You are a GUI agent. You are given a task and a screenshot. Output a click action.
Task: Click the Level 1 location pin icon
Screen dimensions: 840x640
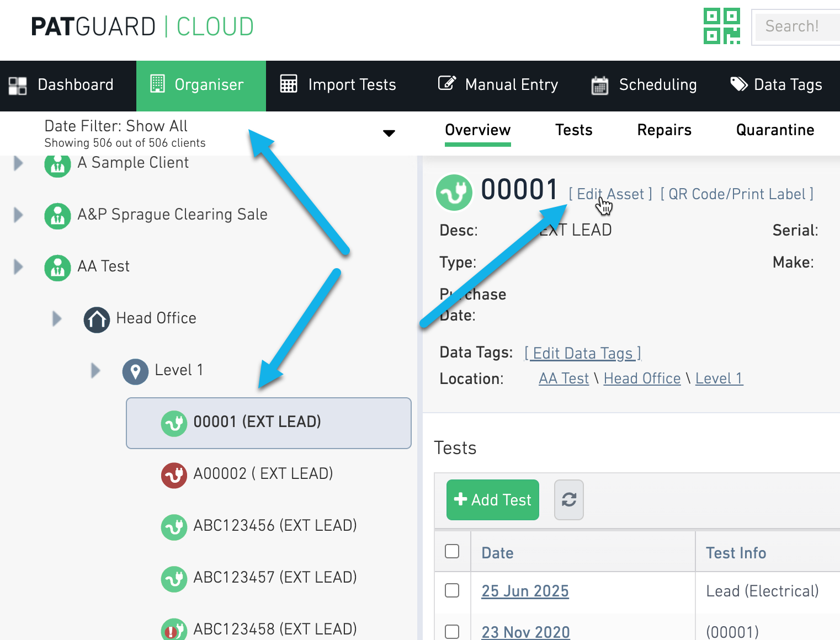(135, 372)
